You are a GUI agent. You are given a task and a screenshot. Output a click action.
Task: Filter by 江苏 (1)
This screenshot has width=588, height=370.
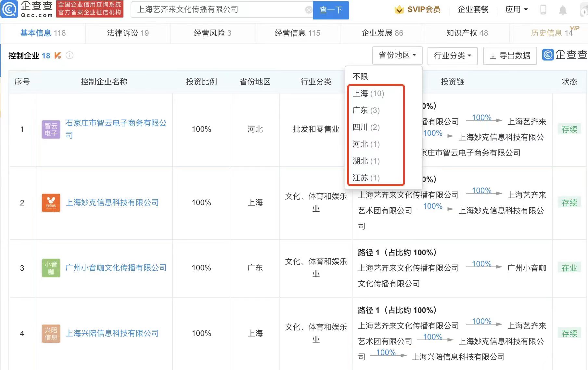coord(366,178)
